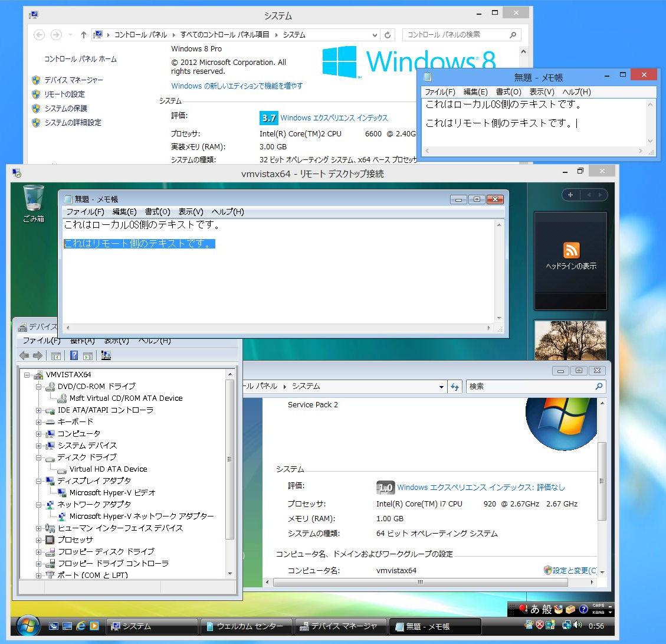Click the Back arrow in Windows 8 System window
This screenshot has height=644, width=666.
[x=39, y=35]
